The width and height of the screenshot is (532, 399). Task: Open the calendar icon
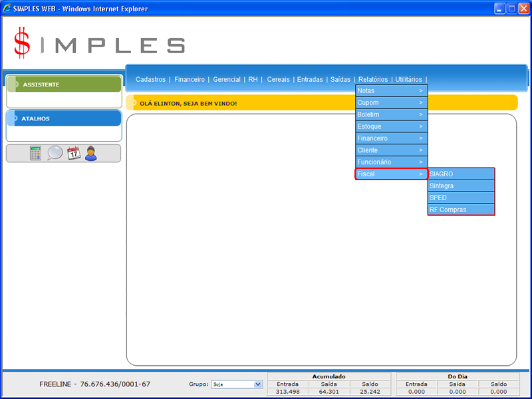pyautogui.click(x=73, y=153)
